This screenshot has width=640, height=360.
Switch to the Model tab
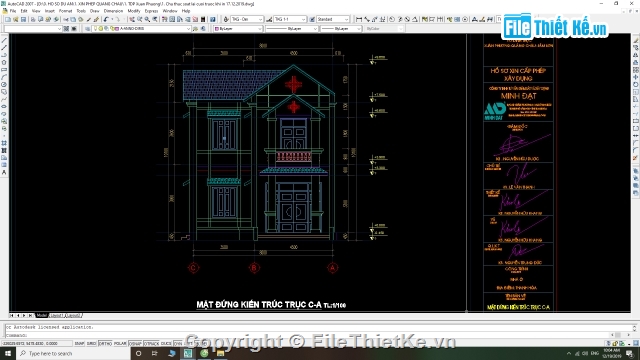click(41, 316)
